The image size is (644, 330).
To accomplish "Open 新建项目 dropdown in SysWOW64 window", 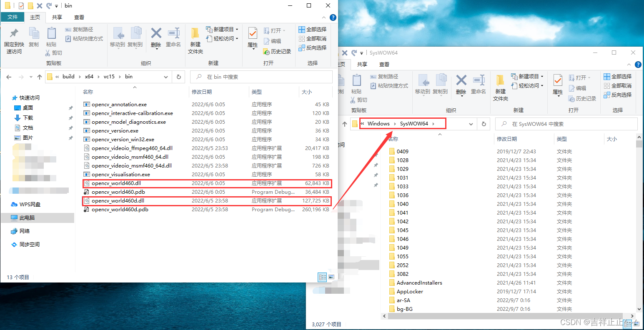I will (x=527, y=77).
